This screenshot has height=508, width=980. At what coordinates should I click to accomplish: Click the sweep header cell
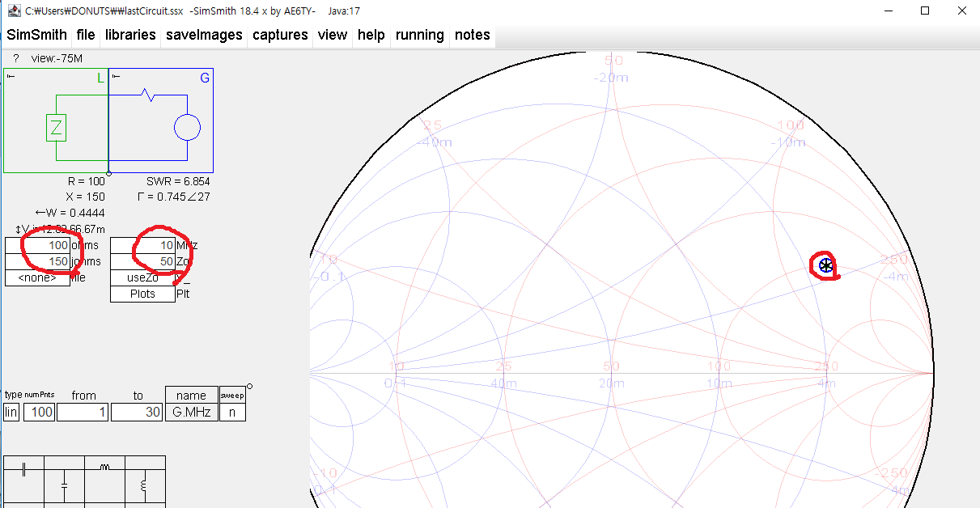(x=232, y=395)
